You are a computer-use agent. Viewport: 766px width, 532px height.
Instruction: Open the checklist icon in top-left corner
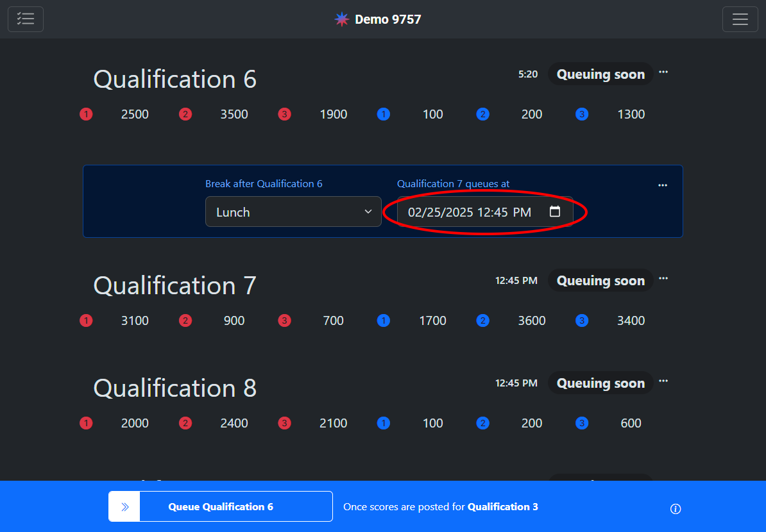tap(26, 19)
